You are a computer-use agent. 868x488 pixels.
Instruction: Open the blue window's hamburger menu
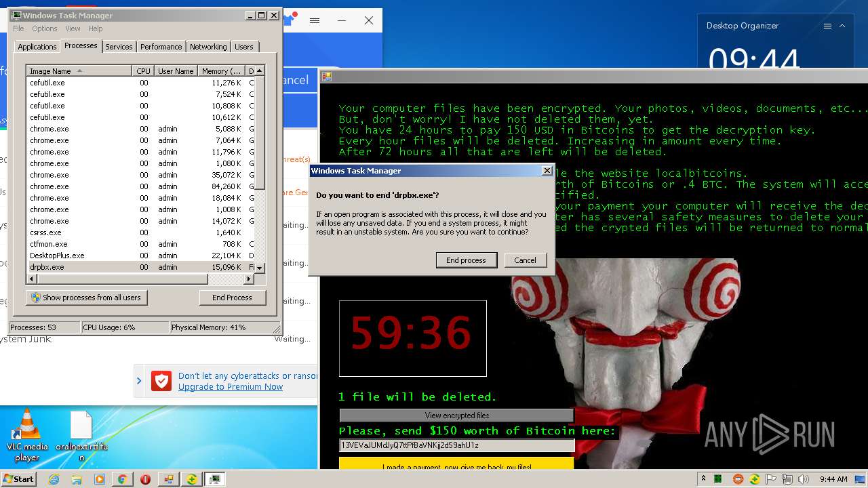pos(315,21)
